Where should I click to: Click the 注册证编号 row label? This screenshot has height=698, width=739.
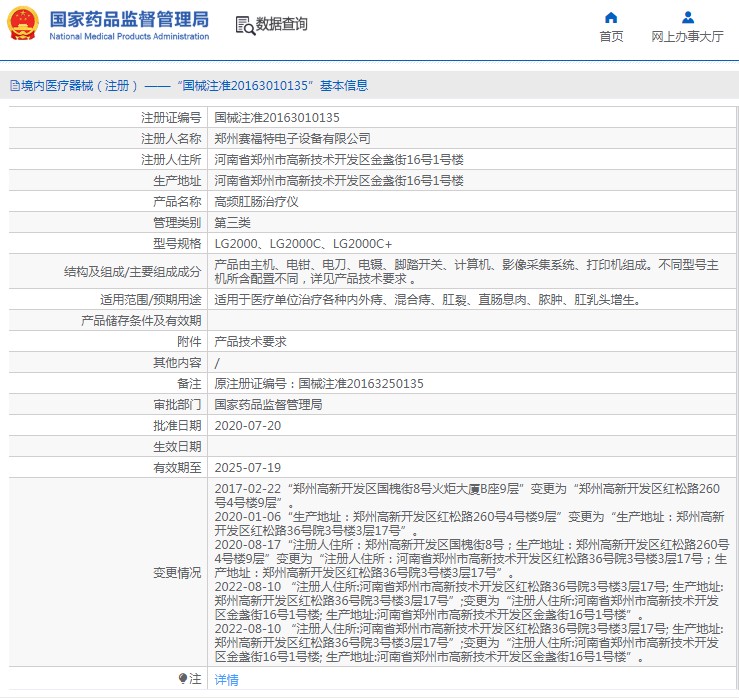(x=171, y=117)
